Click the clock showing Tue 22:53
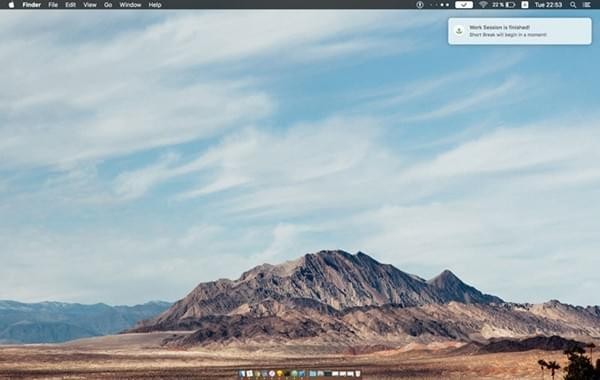This screenshot has width=600, height=380. 548,5
